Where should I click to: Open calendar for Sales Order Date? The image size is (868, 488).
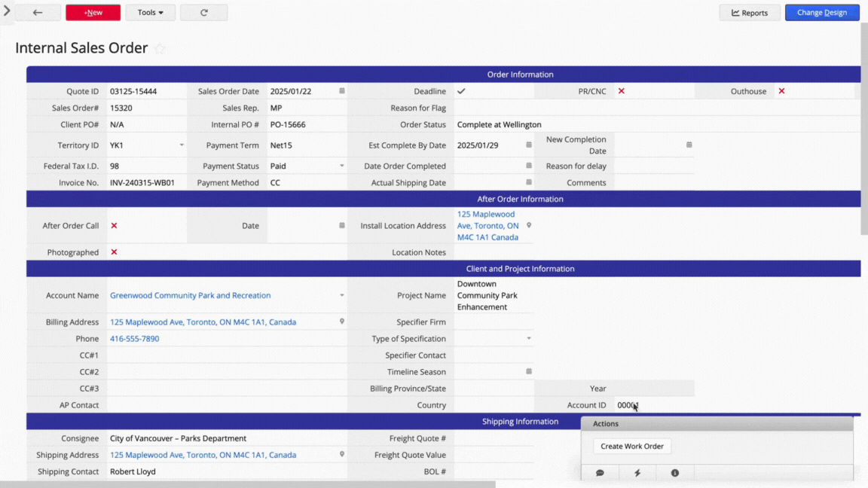(342, 91)
